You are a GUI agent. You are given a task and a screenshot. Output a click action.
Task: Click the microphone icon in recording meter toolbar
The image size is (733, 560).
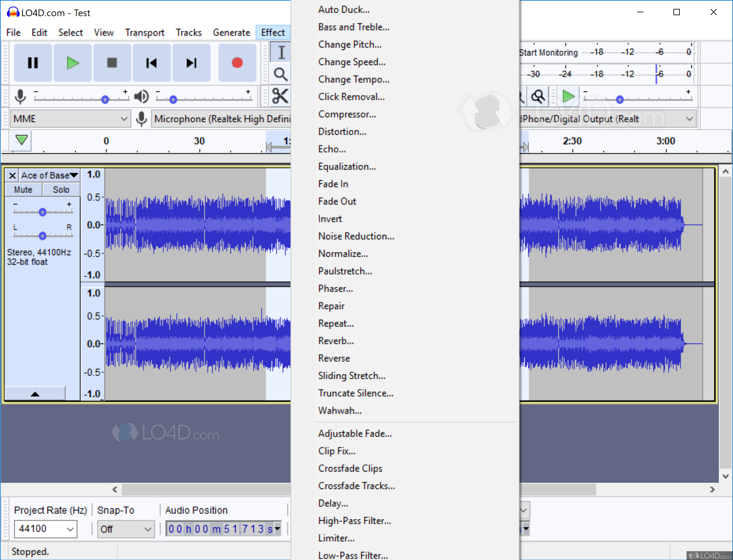(x=21, y=96)
